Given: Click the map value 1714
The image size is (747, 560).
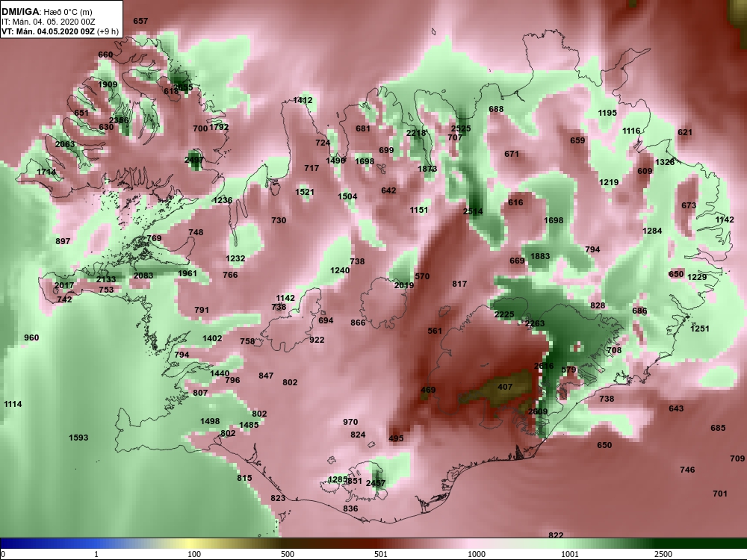Looking at the screenshot, I should pyautogui.click(x=46, y=172).
